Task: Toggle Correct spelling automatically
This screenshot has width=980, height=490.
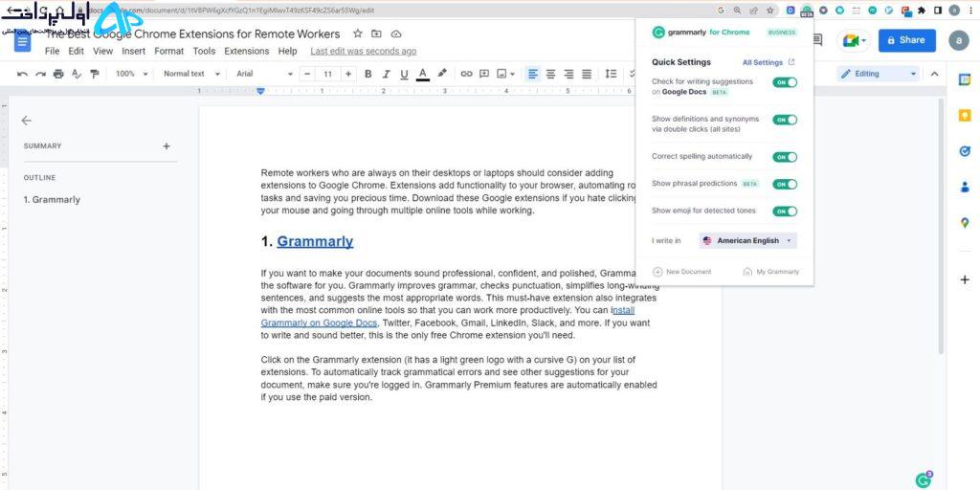Action: coord(785,157)
